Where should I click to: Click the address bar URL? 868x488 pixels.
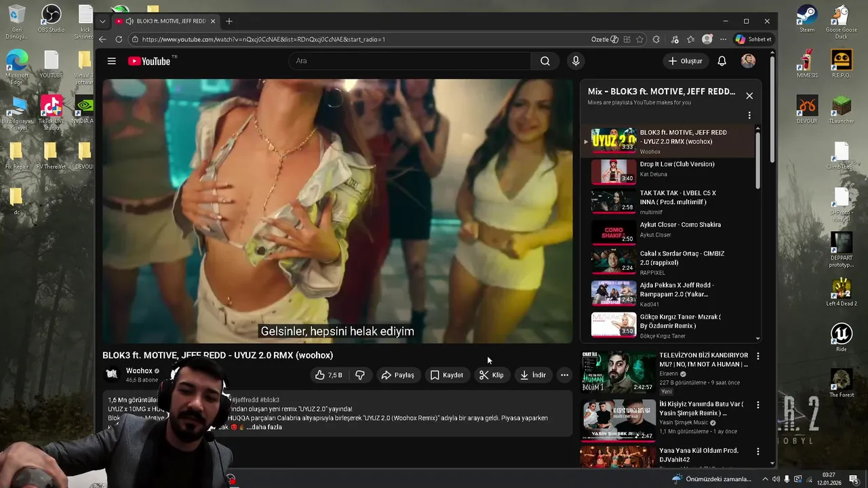(x=264, y=39)
